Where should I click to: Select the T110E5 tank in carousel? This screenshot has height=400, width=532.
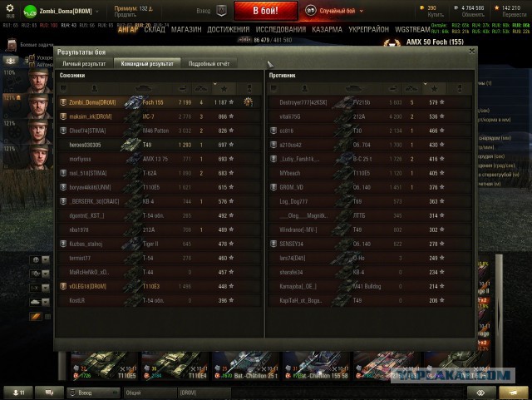click(104, 366)
